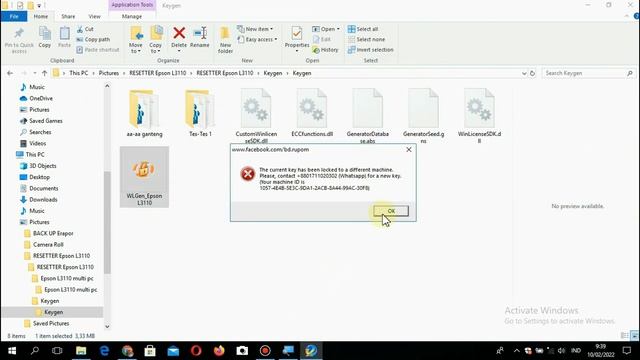
Task: Switch to the View ribbon tab
Action: tap(94, 16)
